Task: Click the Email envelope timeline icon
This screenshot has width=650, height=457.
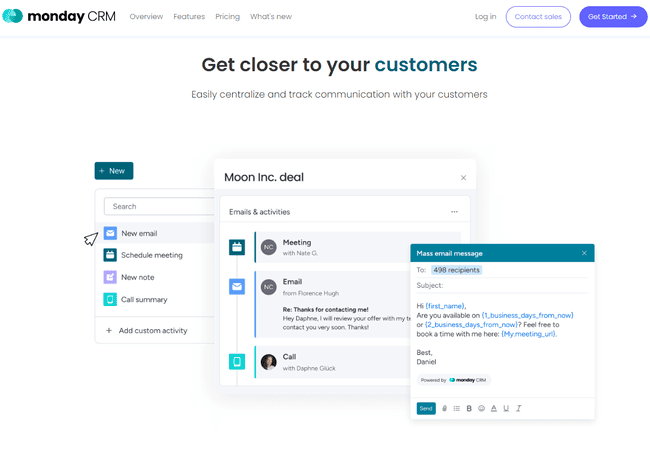Action: 237,286
